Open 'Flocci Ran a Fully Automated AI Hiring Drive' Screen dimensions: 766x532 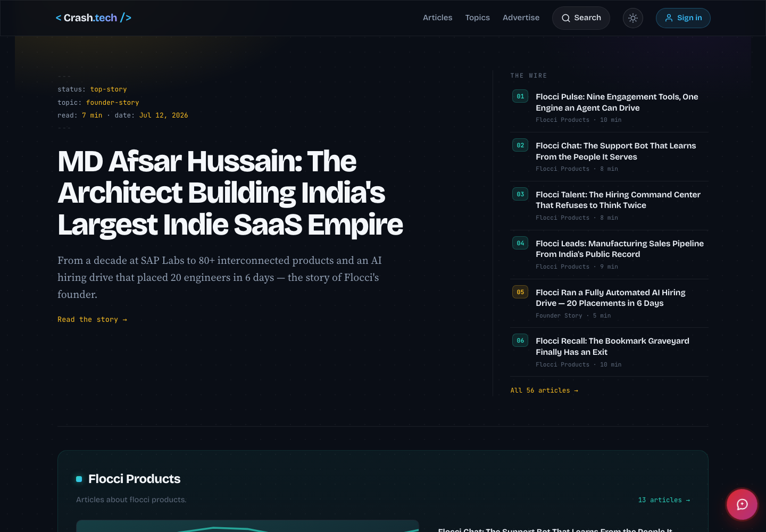[611, 298]
